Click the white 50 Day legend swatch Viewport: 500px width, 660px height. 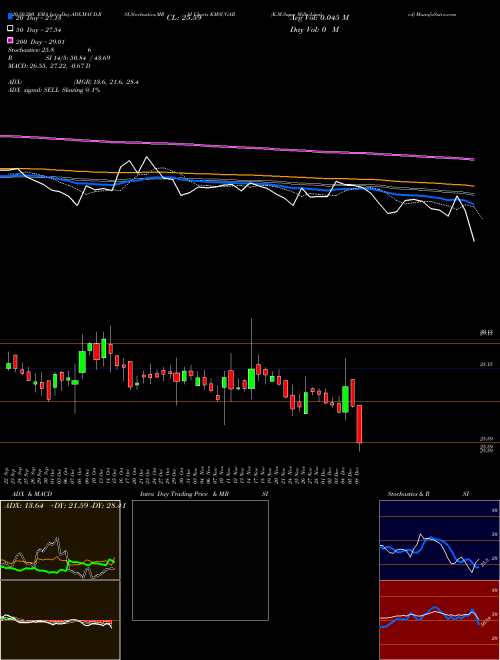[x=10, y=29]
